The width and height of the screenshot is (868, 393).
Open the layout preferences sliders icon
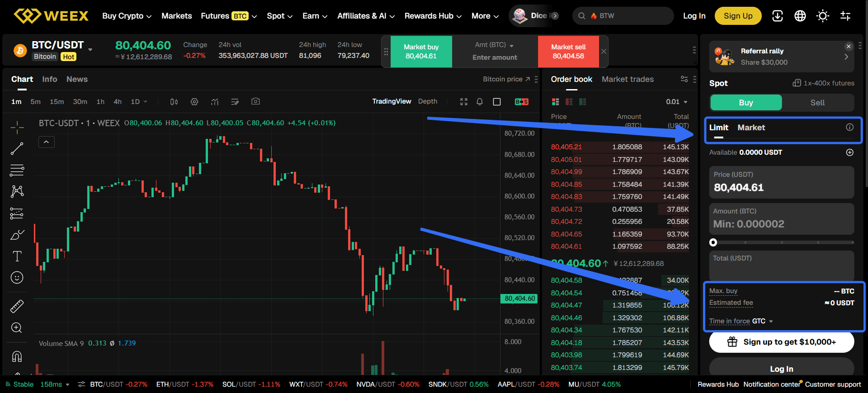point(845,16)
